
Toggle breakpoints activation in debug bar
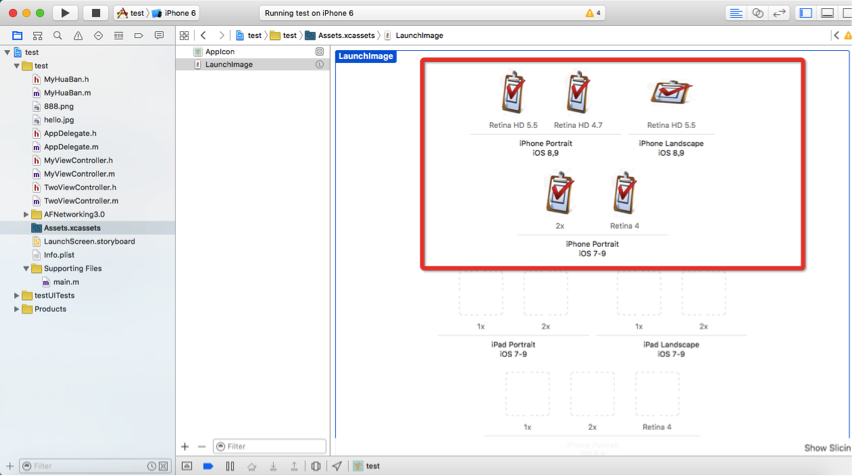tap(208, 466)
